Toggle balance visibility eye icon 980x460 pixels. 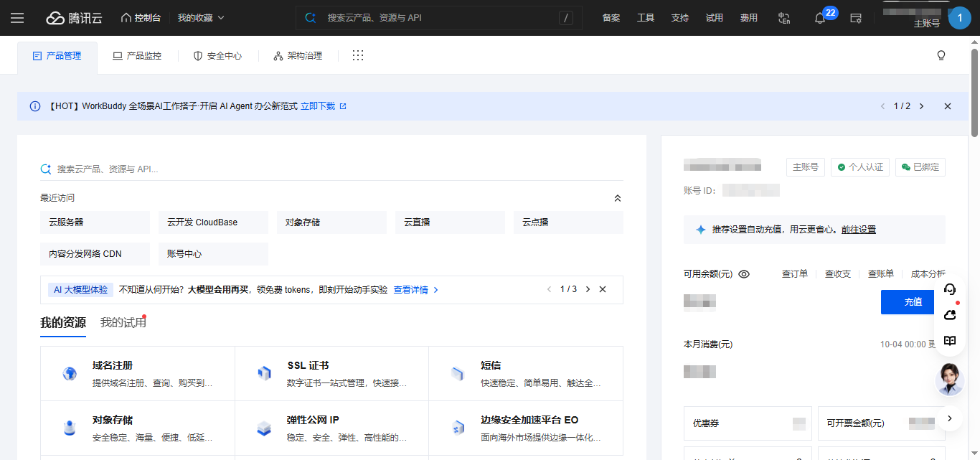click(744, 274)
